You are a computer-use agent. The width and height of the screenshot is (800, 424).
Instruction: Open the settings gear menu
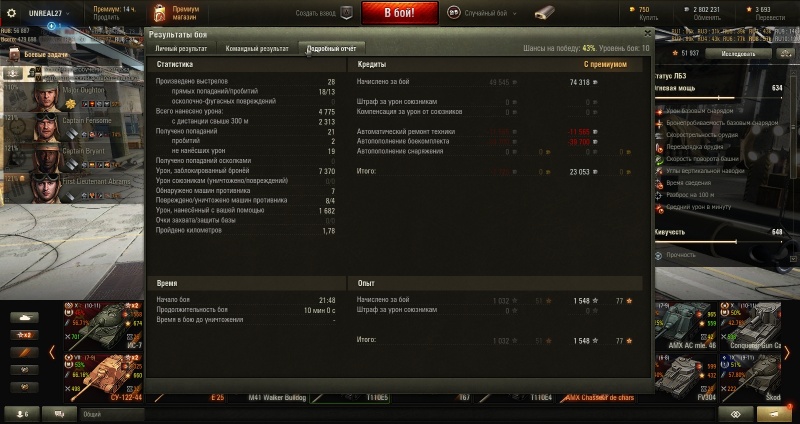(11, 13)
